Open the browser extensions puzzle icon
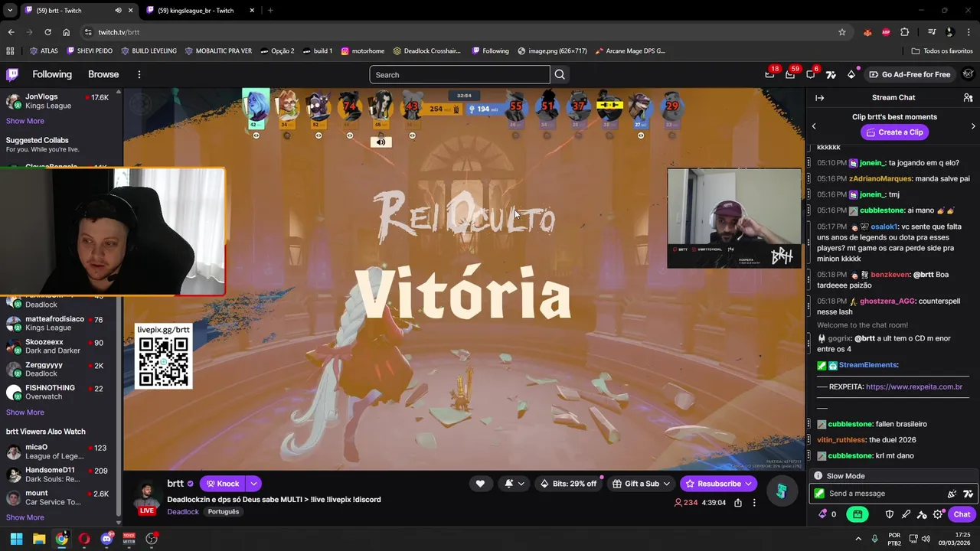980x551 pixels. (905, 32)
